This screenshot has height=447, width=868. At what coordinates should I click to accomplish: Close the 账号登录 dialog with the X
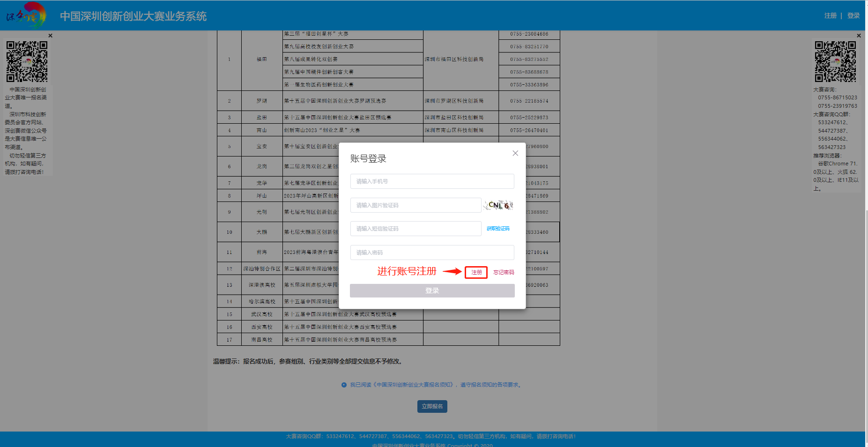pyautogui.click(x=515, y=153)
